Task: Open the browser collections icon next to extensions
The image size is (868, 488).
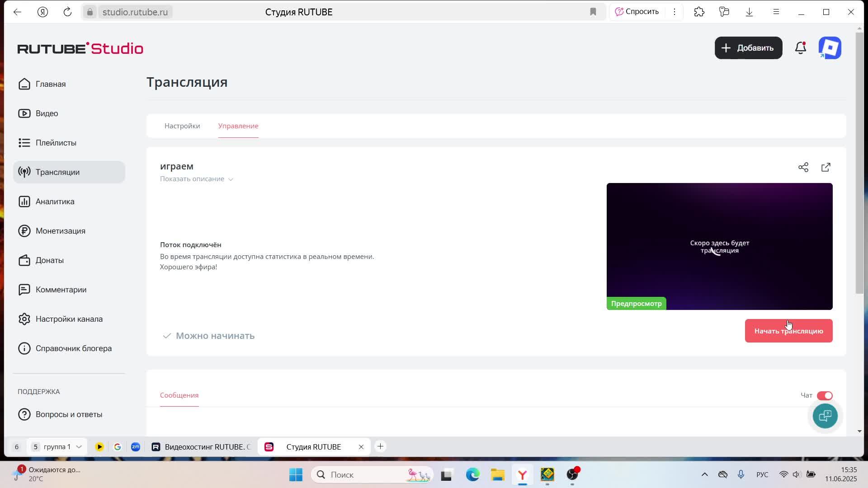Action: 724,12
